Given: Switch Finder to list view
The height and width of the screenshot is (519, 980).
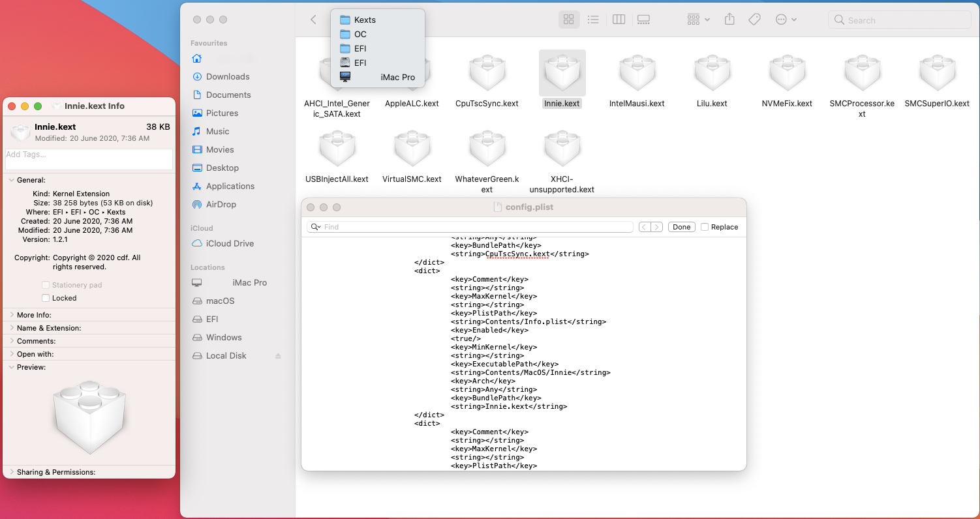Looking at the screenshot, I should [593, 20].
